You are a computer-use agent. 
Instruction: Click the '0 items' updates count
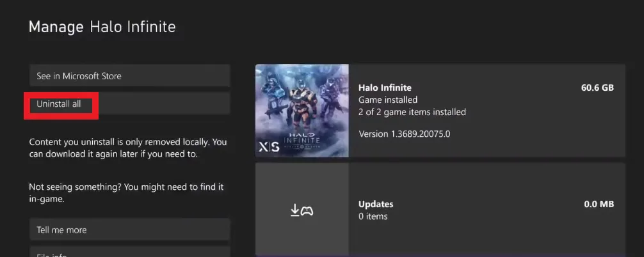pos(373,216)
